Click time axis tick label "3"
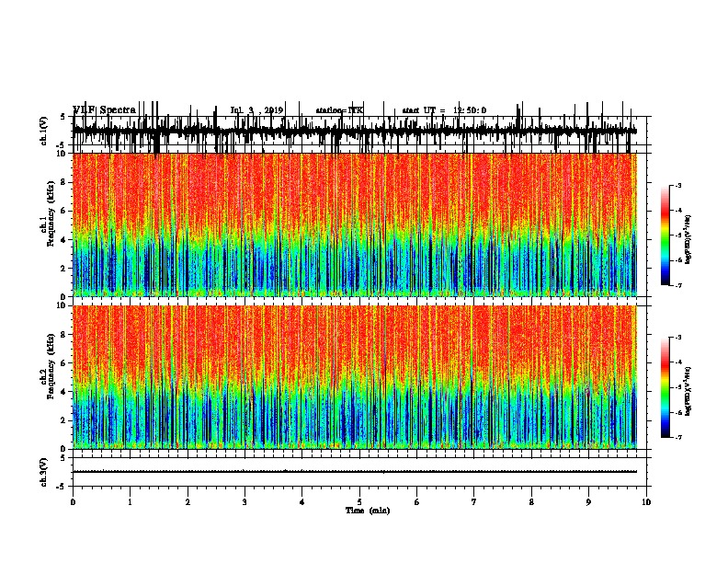728x563 pixels. pos(245,502)
